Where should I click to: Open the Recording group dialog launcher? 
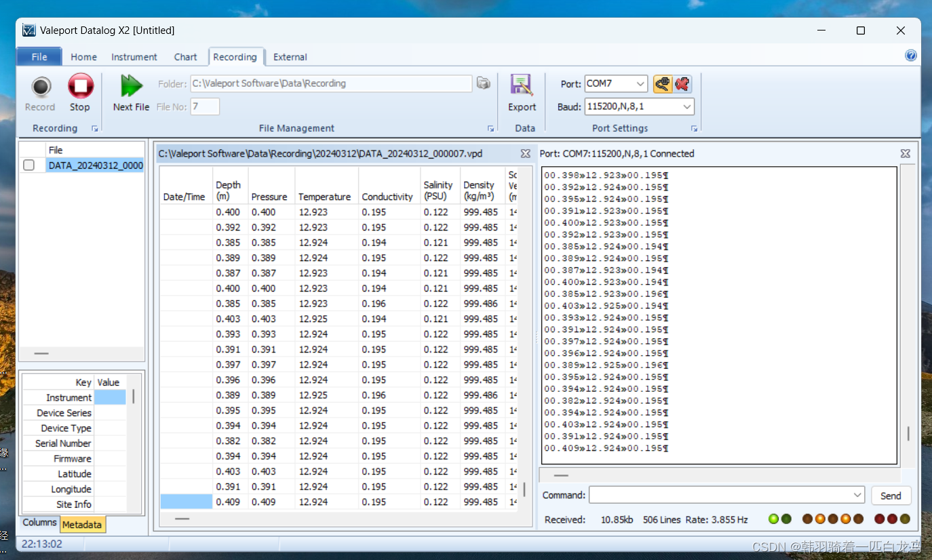[x=95, y=128]
